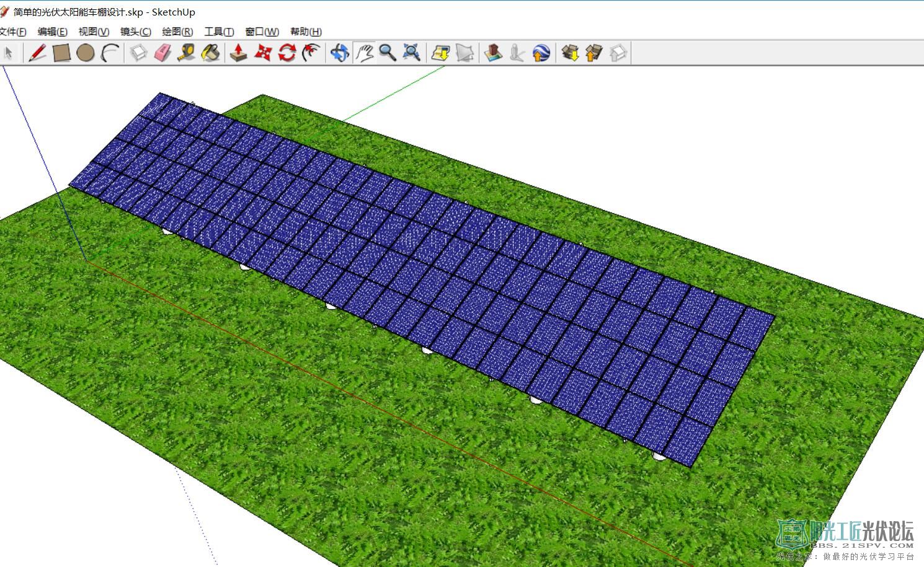Viewport: 924px width, 567px height.
Task: Click the Zoom magnifier tool
Action: pyautogui.click(x=388, y=53)
